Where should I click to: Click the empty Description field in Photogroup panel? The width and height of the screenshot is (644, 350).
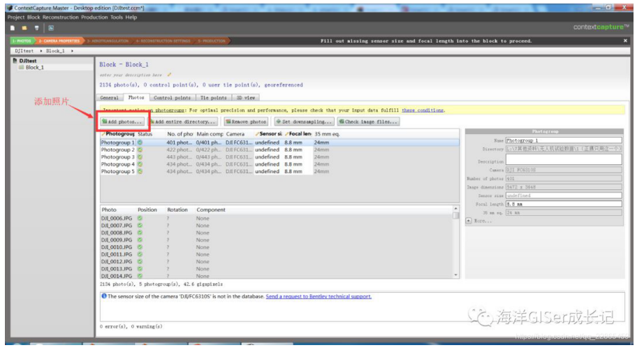[x=564, y=159]
